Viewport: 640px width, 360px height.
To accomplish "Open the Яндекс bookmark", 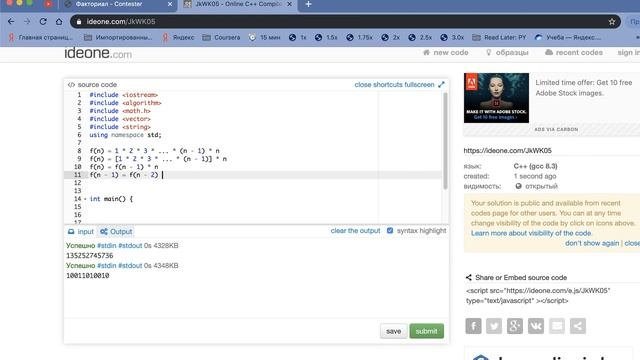I will [x=178, y=38].
